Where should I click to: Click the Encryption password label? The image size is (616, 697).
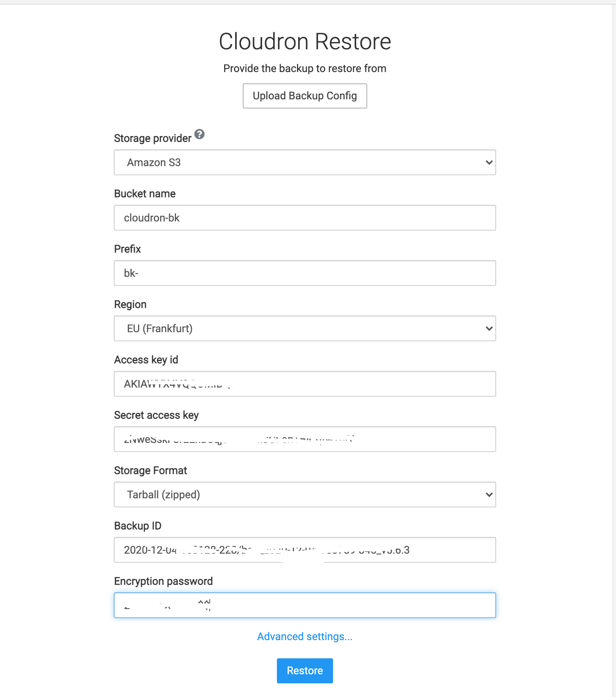pyautogui.click(x=163, y=581)
